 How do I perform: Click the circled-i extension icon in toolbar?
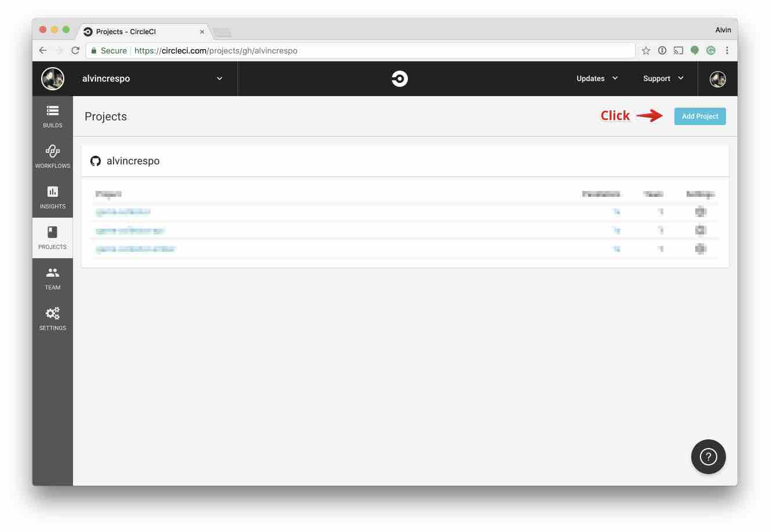662,50
